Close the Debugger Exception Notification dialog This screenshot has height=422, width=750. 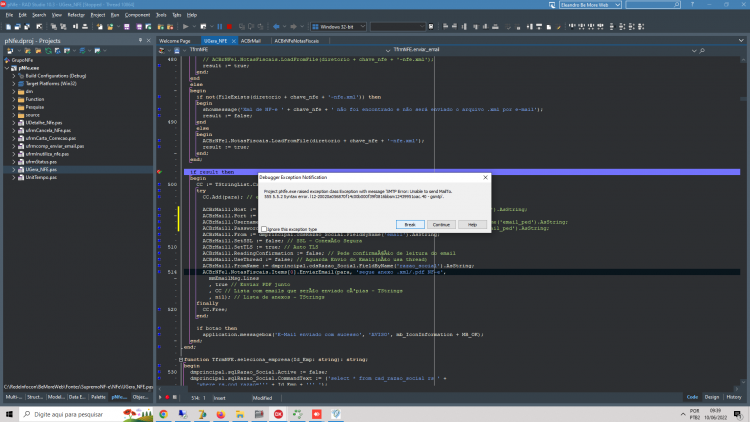coord(485,177)
